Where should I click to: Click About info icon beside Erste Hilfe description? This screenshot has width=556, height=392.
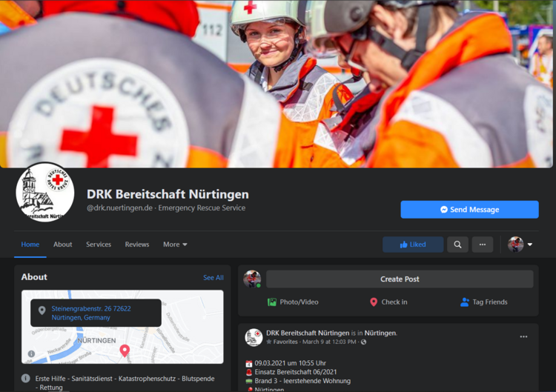25,378
